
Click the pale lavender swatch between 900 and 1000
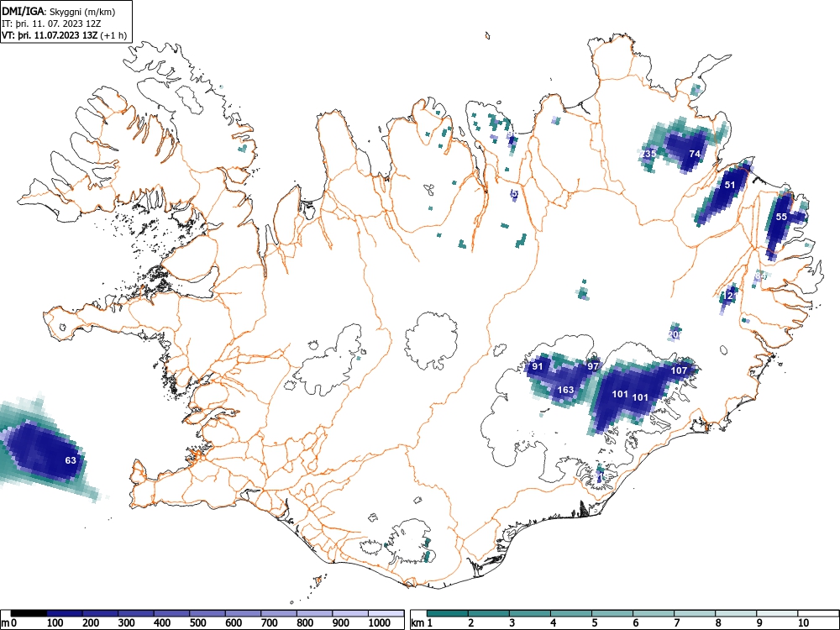click(x=350, y=613)
